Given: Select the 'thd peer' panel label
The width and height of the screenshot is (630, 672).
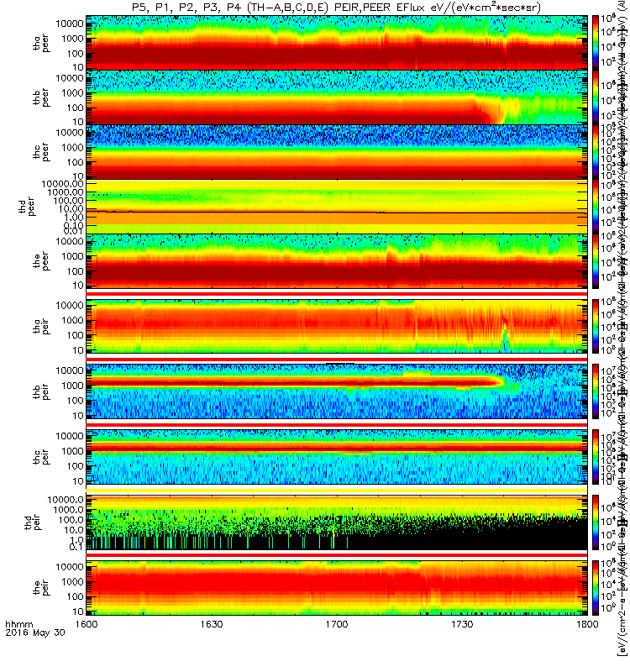Looking at the screenshot, I should (28, 206).
